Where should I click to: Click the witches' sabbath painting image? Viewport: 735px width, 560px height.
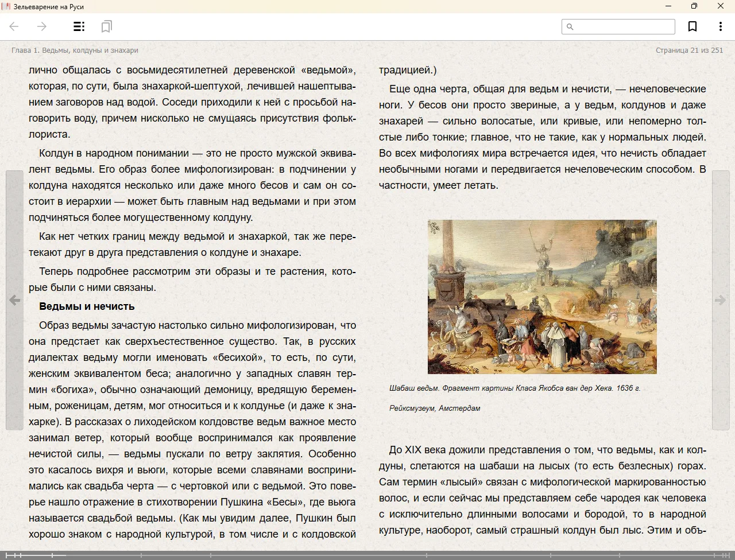pyautogui.click(x=542, y=297)
